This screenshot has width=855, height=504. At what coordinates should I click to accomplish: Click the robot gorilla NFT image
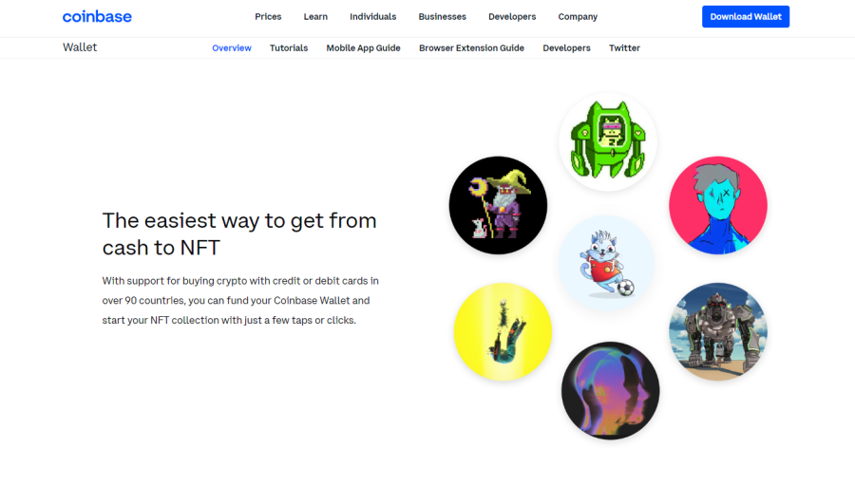(x=718, y=331)
